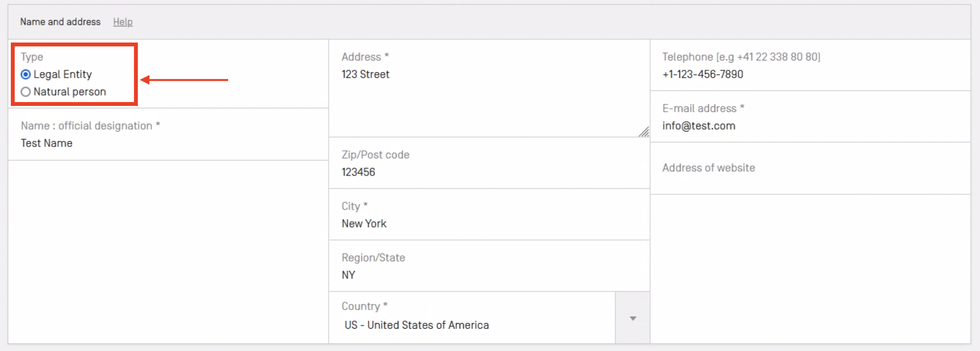Click the Telephone example hint label
Image resolution: width=980 pixels, height=351 pixels.
(x=741, y=57)
